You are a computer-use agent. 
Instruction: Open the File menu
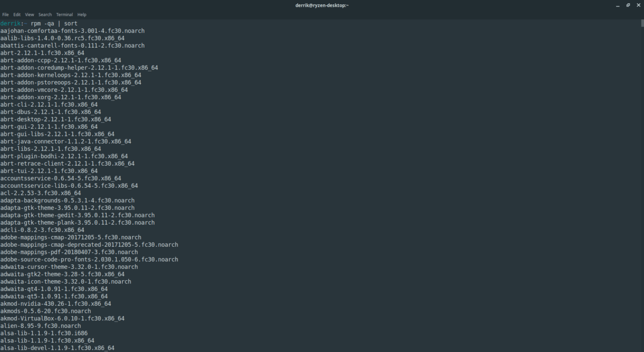coord(5,14)
